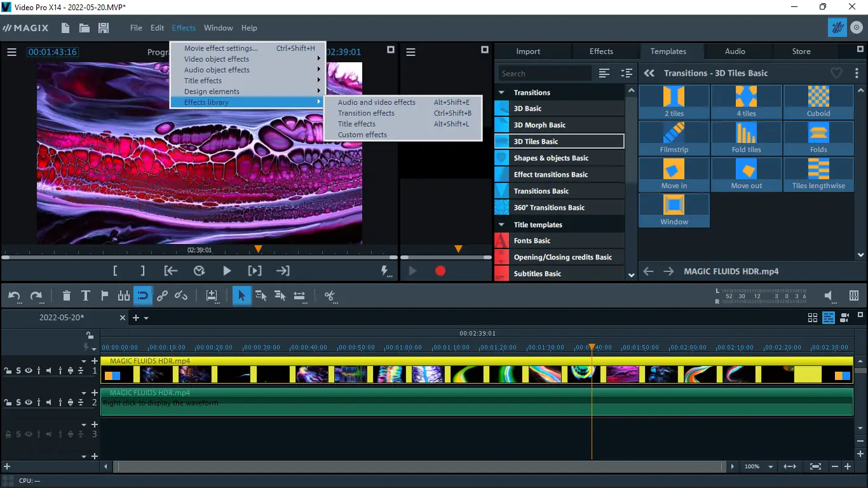Select the Cuboid transition thumbnail
Image resolution: width=868 pixels, height=488 pixels.
click(x=818, y=102)
